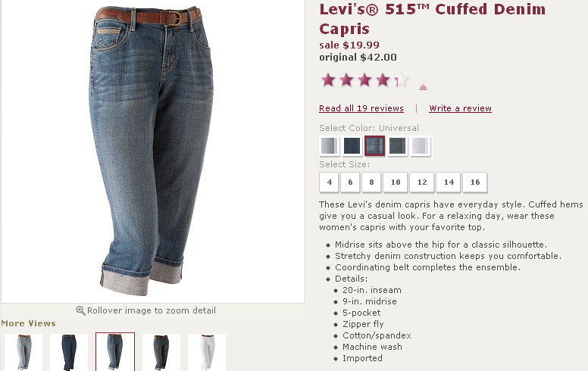This screenshot has width=588, height=371.
Task: Choose the white color swatch
Action: click(421, 145)
